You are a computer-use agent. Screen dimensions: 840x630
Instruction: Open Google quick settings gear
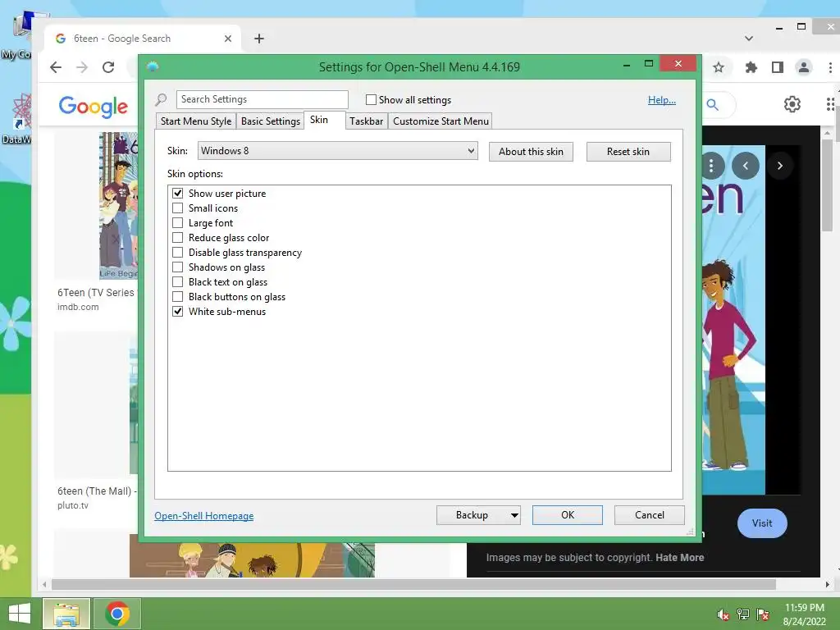pos(792,104)
